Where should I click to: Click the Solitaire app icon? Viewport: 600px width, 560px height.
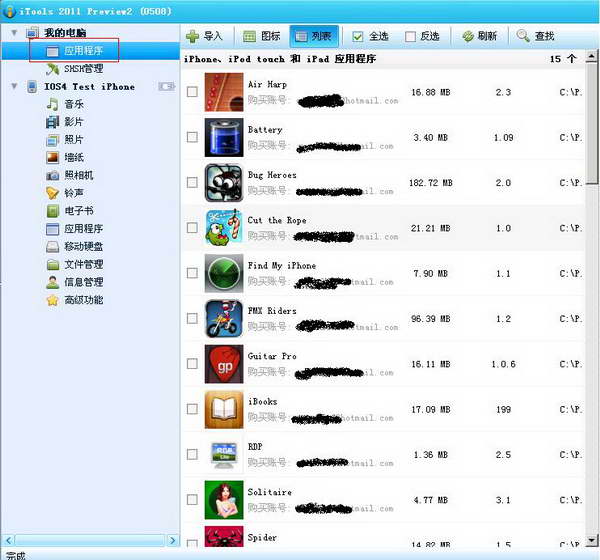[x=224, y=500]
